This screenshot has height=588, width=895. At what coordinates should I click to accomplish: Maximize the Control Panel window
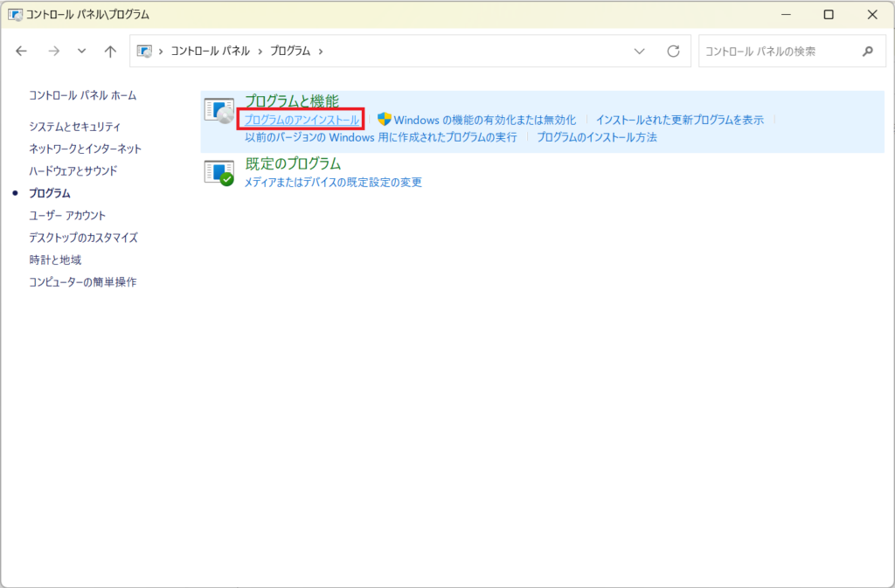[829, 15]
